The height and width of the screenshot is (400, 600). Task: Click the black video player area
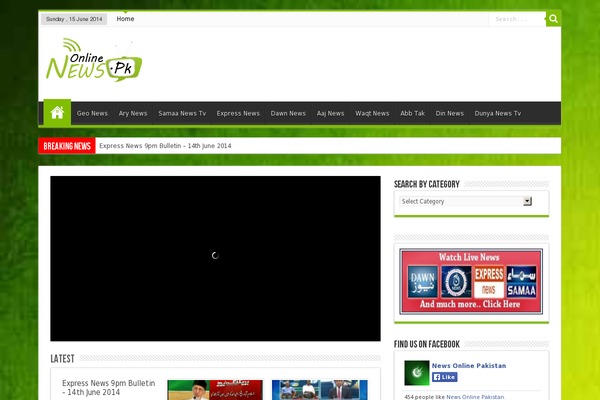point(215,258)
